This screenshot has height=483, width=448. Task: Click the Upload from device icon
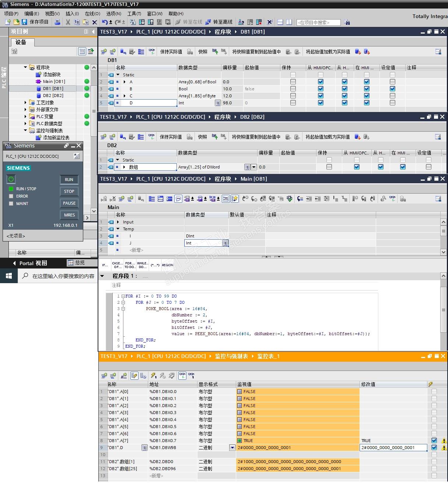(x=150, y=22)
